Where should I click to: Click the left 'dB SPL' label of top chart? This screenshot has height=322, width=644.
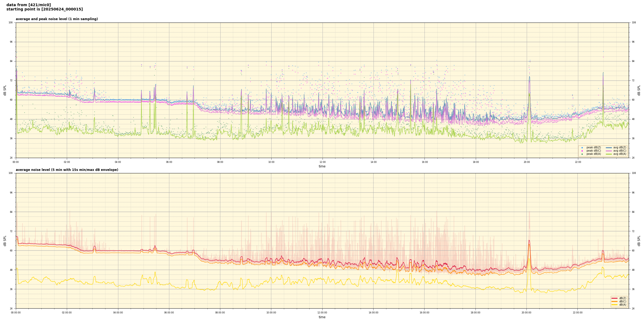[x=5, y=90]
